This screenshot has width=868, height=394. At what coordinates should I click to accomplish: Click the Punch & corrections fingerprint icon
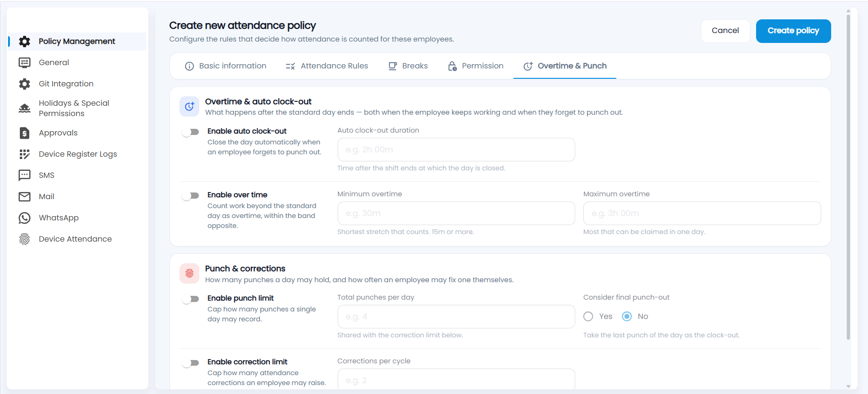click(189, 274)
